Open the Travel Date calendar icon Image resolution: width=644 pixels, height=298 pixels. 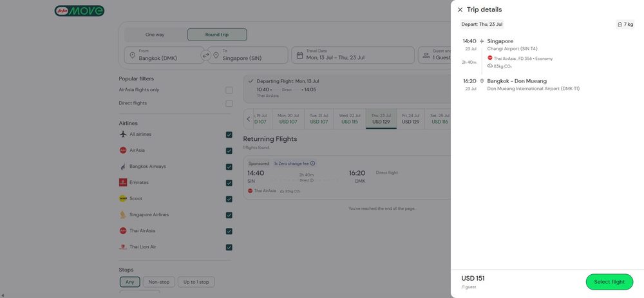click(300, 55)
